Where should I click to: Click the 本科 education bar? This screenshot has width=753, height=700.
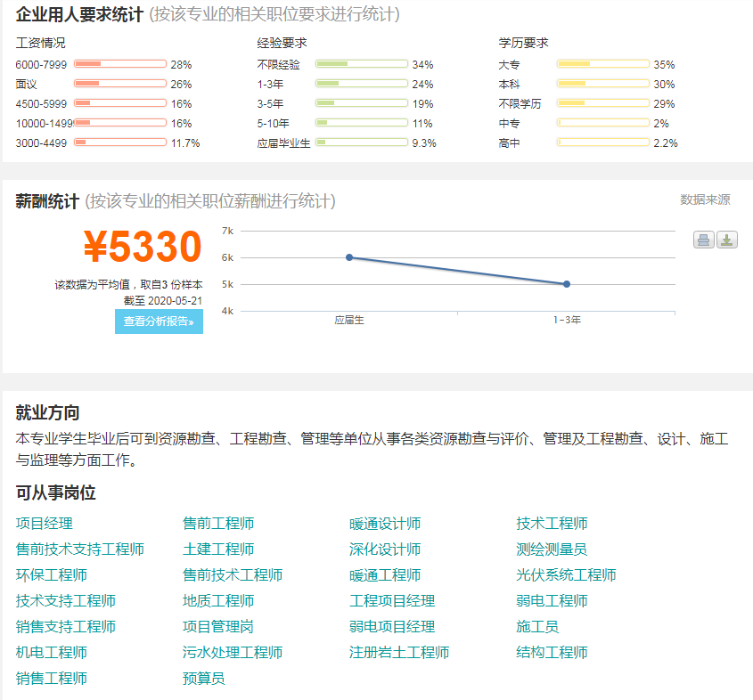[603, 84]
